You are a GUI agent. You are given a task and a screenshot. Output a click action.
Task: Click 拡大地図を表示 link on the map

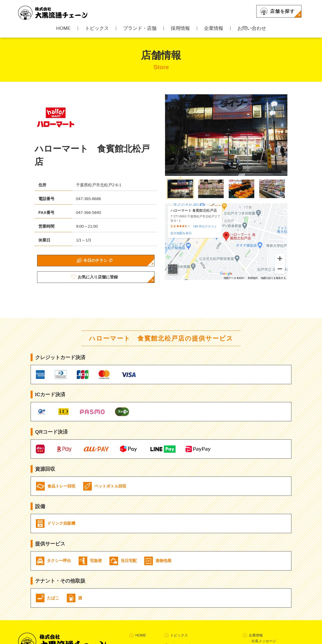click(181, 233)
